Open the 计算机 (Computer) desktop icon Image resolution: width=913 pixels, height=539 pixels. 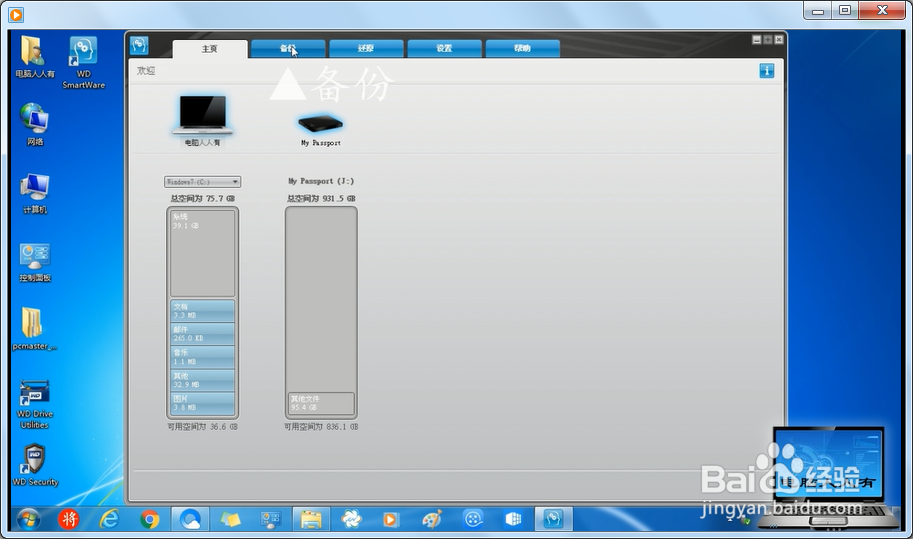[x=34, y=193]
